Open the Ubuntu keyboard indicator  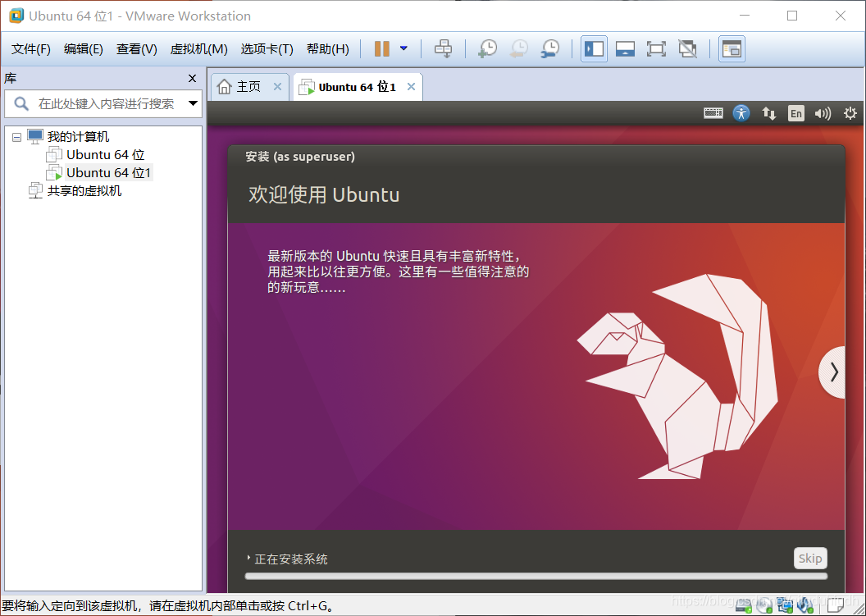713,113
